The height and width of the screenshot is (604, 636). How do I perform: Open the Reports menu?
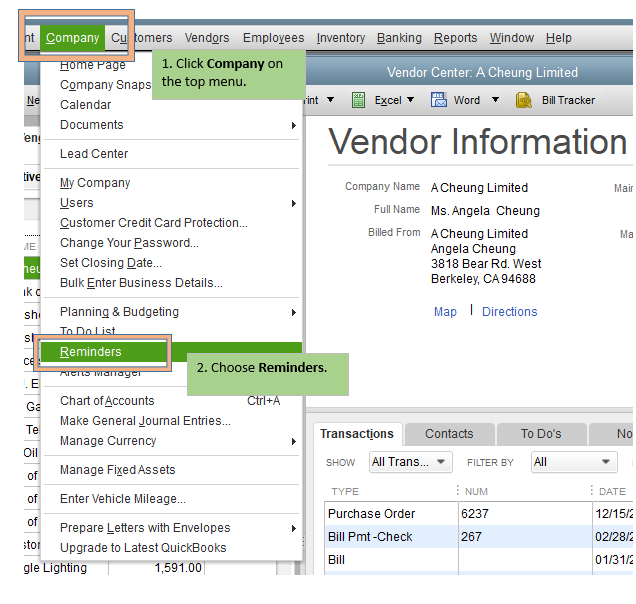click(x=456, y=38)
